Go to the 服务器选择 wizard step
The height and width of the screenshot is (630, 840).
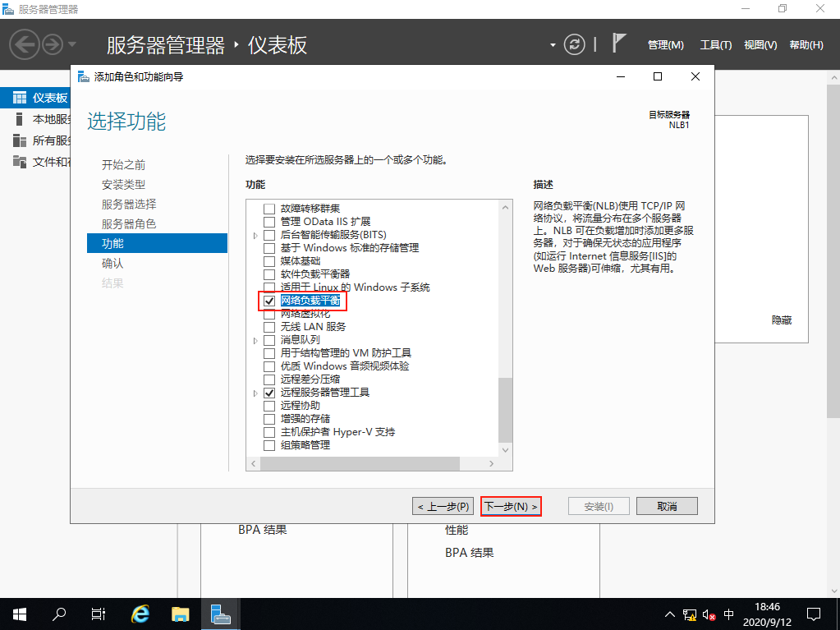[129, 204]
